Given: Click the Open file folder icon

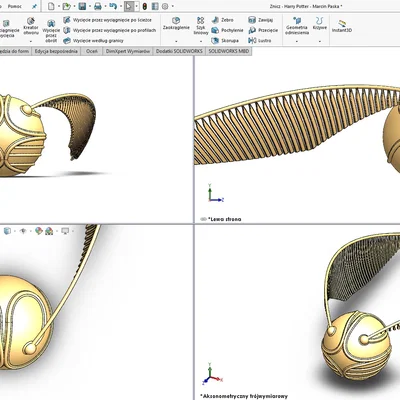Looking at the screenshot, I should pos(66,6).
